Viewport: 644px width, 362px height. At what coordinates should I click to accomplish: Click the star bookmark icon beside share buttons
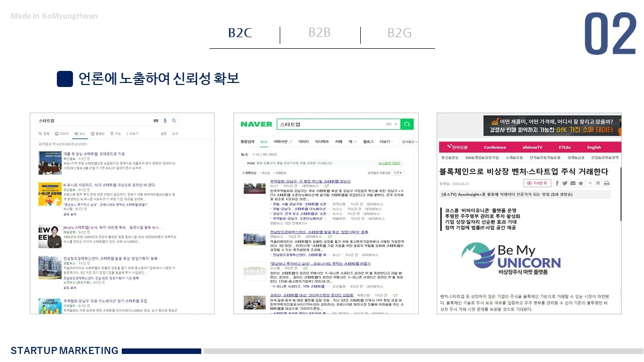tap(580, 183)
